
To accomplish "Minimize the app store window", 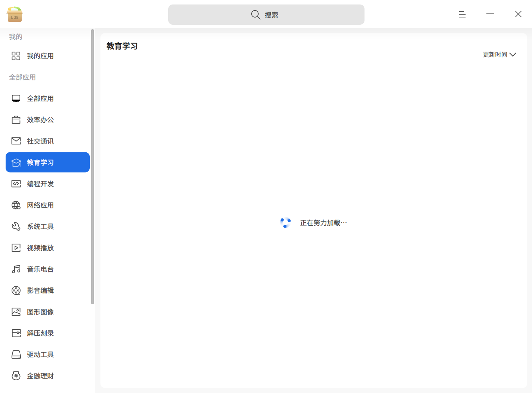I will click(490, 14).
